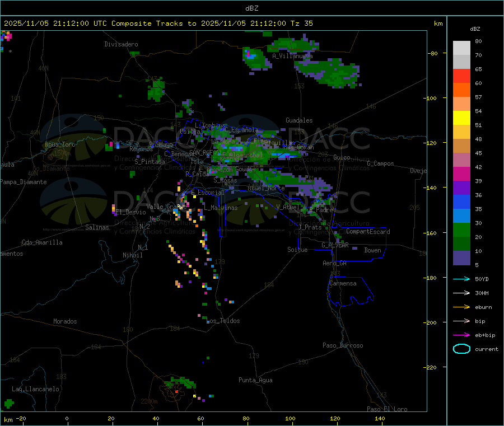Click the light gray 80 dBZ swatch
Screen dimensions: 504x426
point(461,48)
